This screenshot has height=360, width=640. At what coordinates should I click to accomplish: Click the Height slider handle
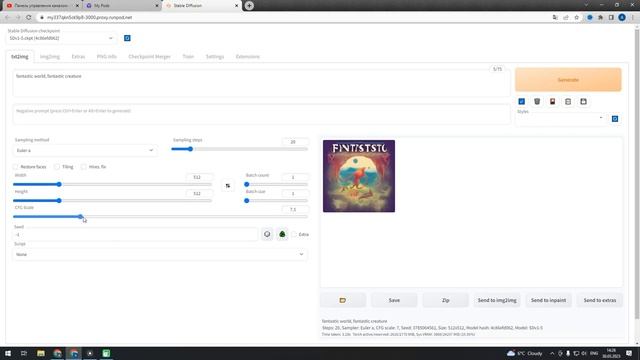pyautogui.click(x=59, y=200)
